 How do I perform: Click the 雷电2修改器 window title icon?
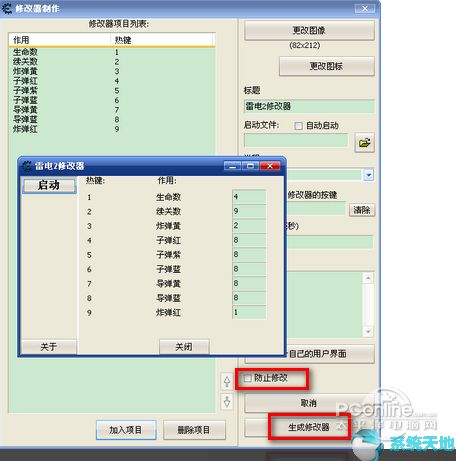coord(26,166)
